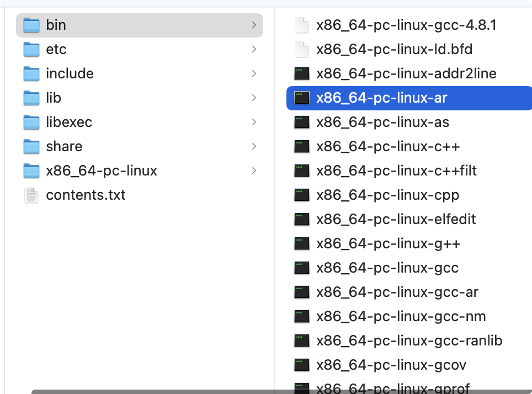Expand the bin folder via its chevron
532x394 pixels.
click(254, 25)
